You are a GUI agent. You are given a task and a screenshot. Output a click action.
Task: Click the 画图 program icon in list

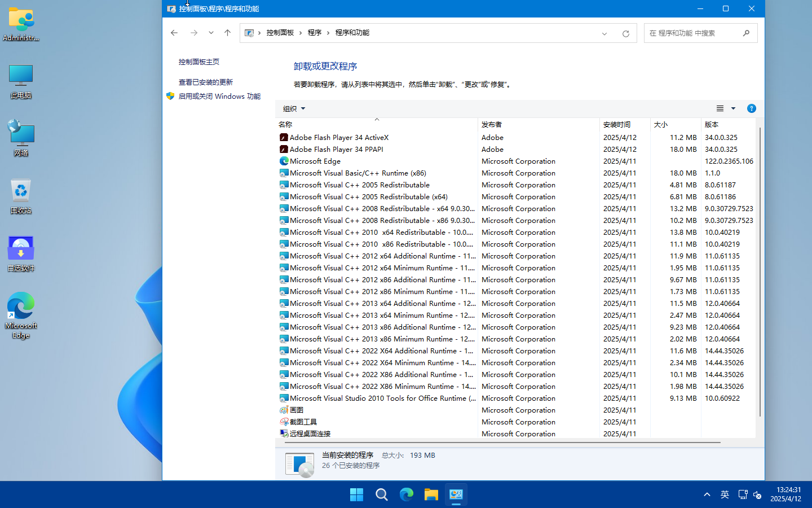tap(284, 410)
